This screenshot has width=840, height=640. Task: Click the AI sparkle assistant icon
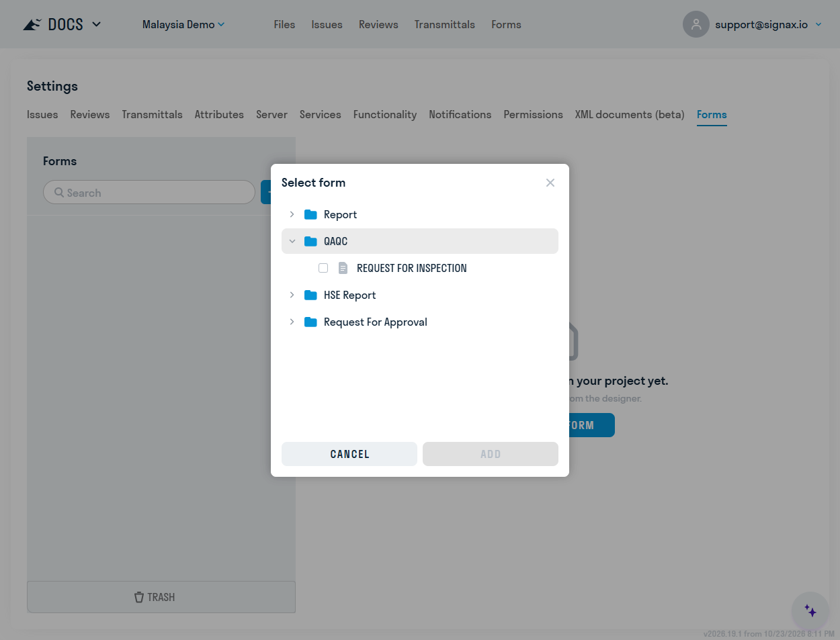click(810, 611)
